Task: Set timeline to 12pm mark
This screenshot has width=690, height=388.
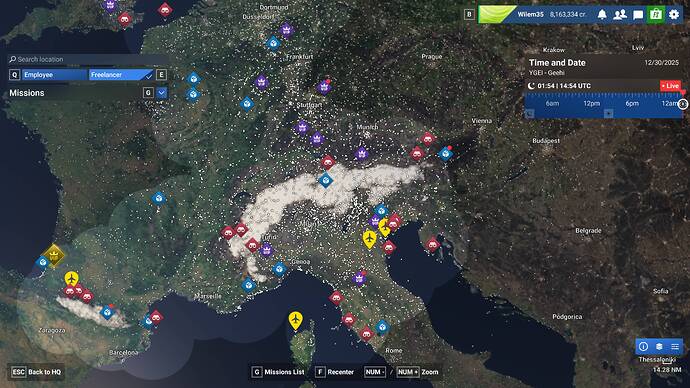Action: [591, 103]
